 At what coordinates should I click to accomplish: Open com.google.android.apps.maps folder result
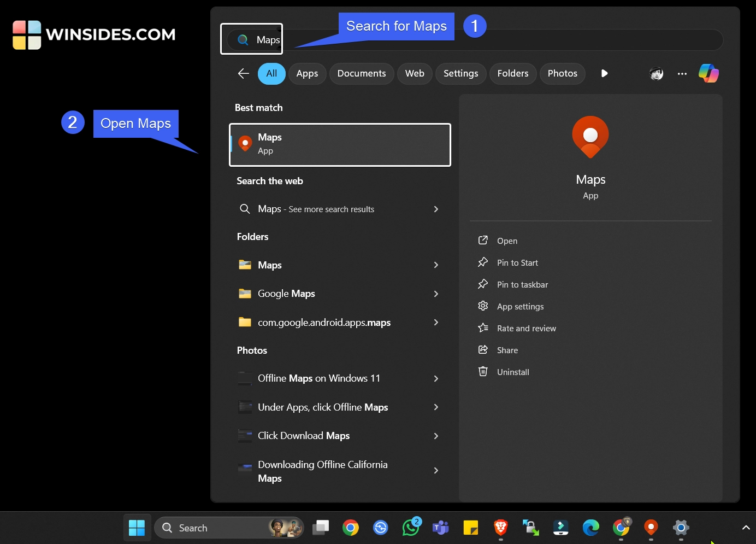339,323
